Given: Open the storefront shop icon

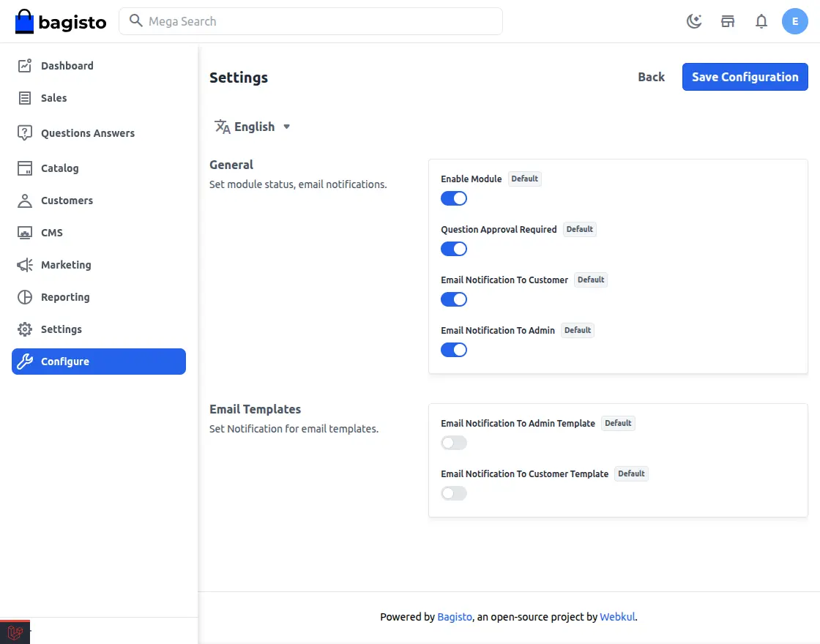Looking at the screenshot, I should 728,21.
